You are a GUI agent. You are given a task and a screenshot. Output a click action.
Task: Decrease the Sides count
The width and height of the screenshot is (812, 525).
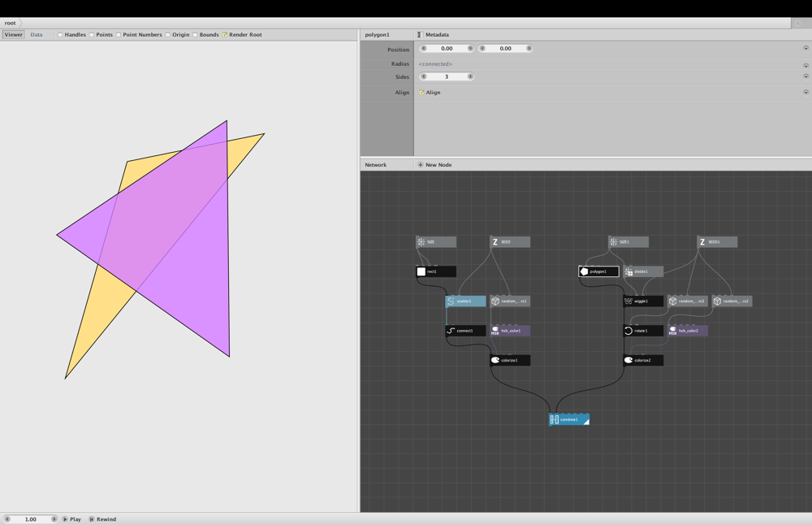coord(424,76)
